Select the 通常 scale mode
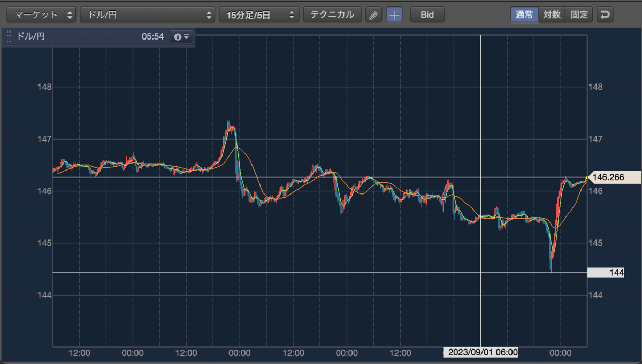Viewport: 642px width, 364px height. click(524, 14)
